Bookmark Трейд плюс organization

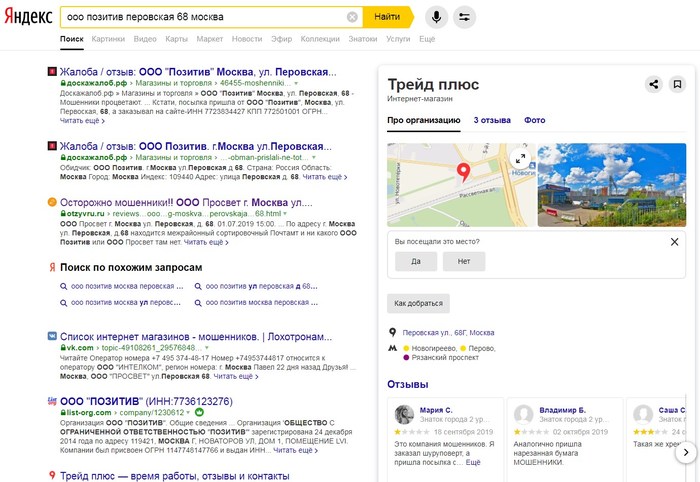click(677, 84)
